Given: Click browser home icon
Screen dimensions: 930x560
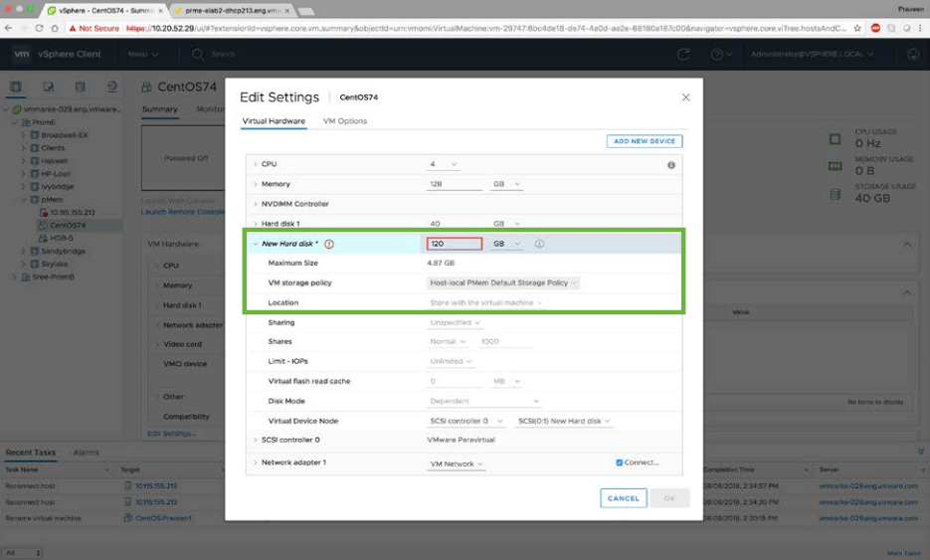Looking at the screenshot, I should 55,28.
